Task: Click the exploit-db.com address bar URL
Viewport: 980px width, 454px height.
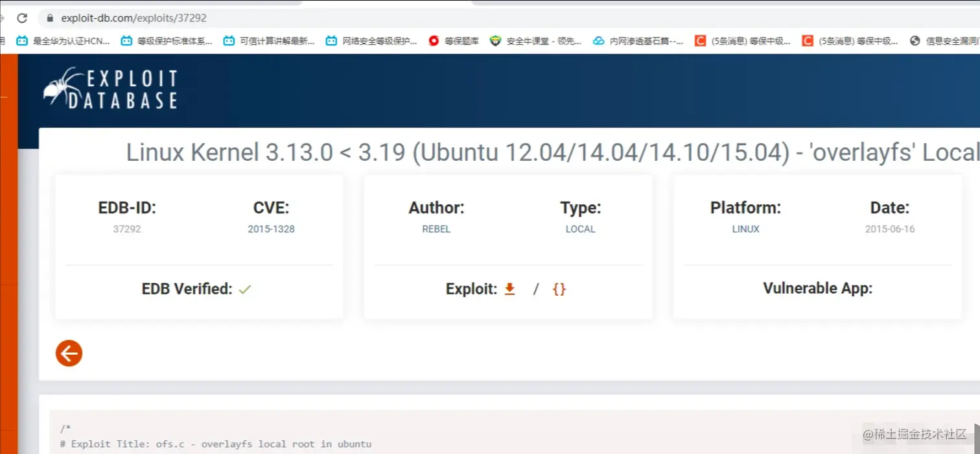Action: (x=134, y=18)
